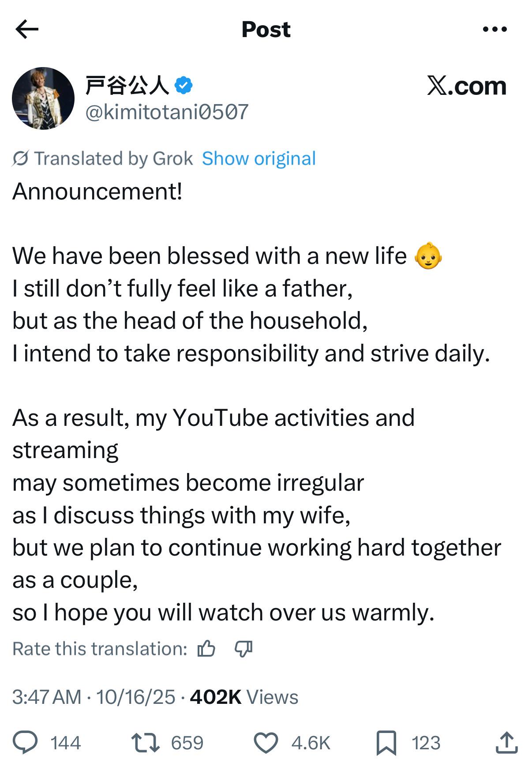
Task: Click the blue verified badge
Action: (184, 85)
